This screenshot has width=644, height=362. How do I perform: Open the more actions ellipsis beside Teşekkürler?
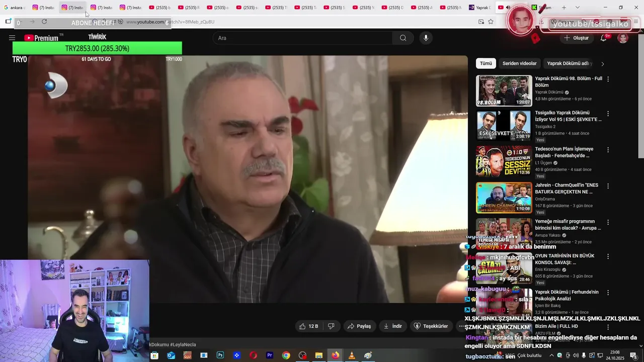coord(461,326)
